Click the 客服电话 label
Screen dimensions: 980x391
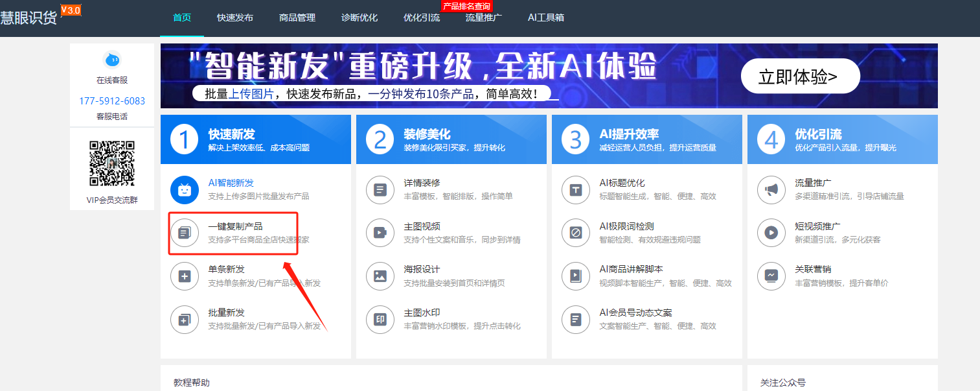coord(112,117)
